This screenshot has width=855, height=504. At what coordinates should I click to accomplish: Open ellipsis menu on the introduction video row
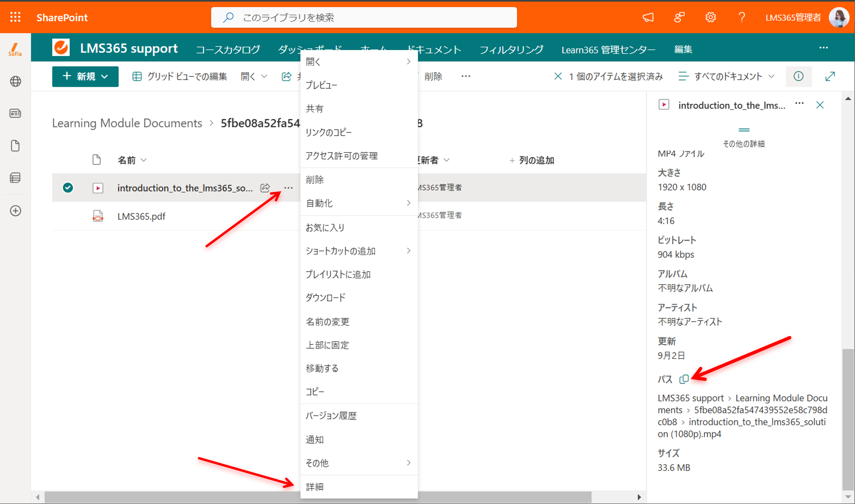tap(288, 187)
